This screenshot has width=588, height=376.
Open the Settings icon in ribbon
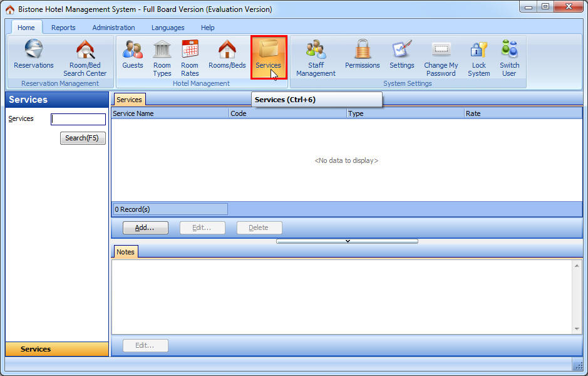[401, 55]
